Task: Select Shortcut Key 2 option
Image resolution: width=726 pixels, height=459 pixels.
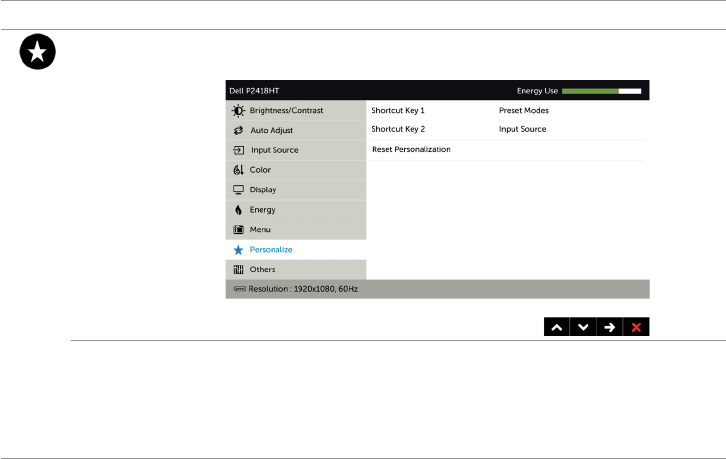Action: click(398, 129)
